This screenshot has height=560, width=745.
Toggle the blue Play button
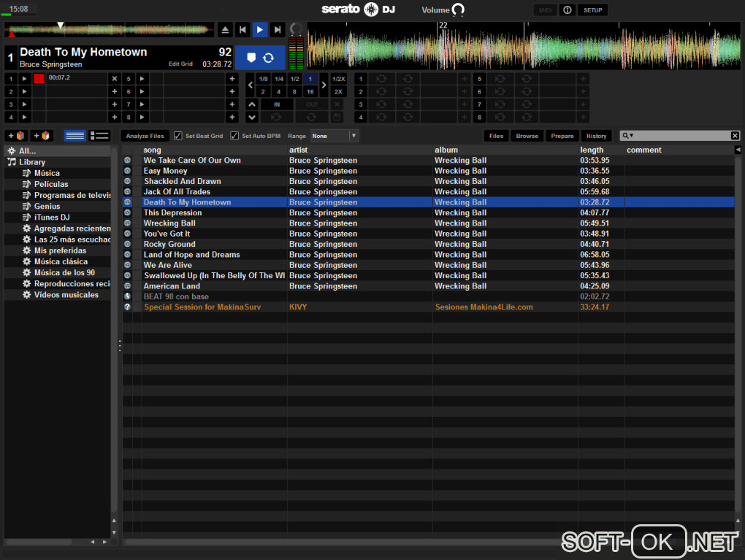pyautogui.click(x=259, y=30)
